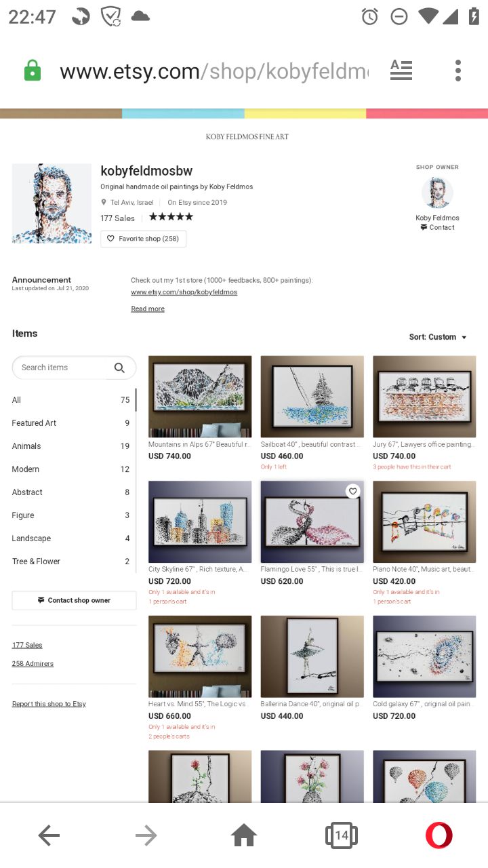Tap the green padlock security icon
Viewport: 488px width, 868px height.
point(33,71)
